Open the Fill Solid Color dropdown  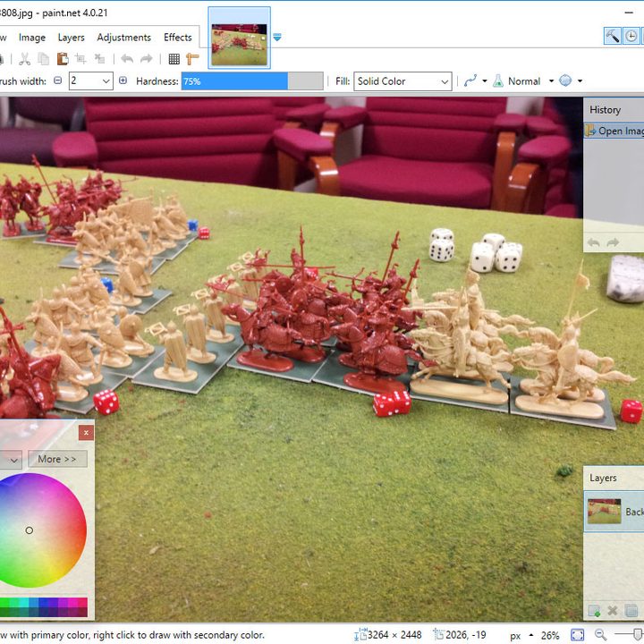click(x=402, y=81)
